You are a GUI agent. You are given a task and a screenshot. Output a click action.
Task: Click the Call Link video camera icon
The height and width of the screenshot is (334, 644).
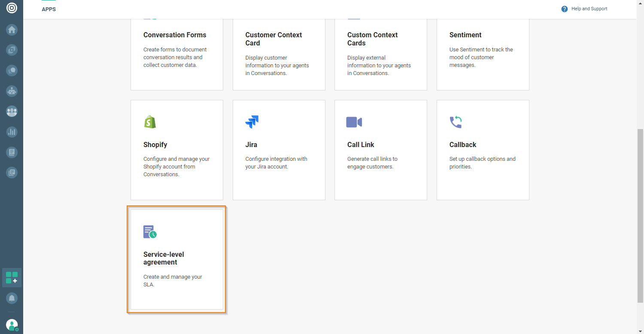[x=354, y=122]
